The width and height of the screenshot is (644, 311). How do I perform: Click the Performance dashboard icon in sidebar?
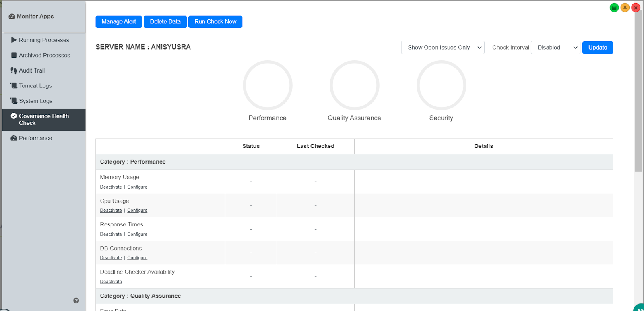tap(14, 138)
